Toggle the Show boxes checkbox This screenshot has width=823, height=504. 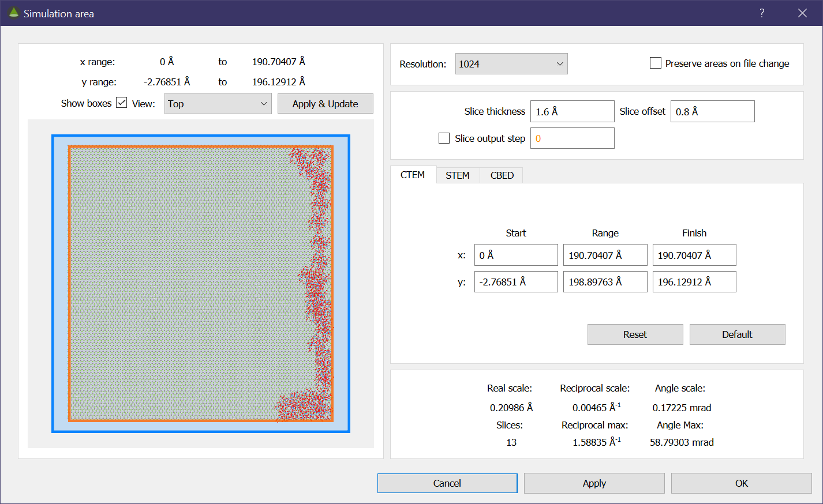(121, 103)
